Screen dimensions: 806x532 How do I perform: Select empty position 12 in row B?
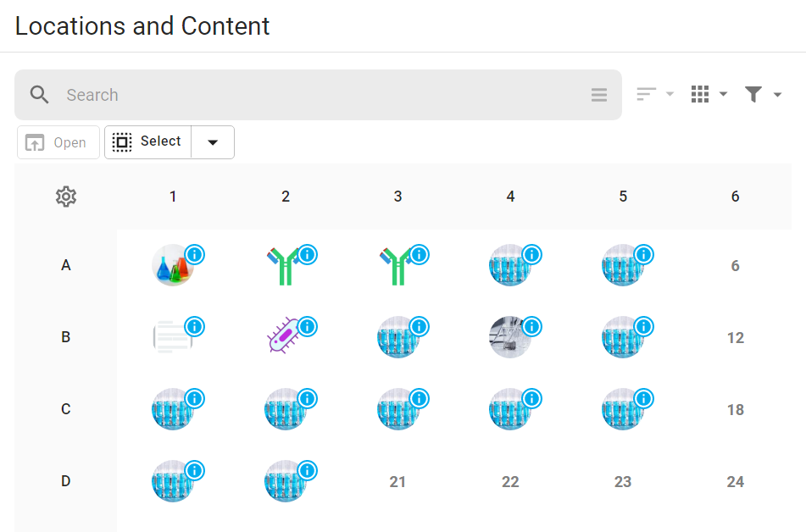735,338
